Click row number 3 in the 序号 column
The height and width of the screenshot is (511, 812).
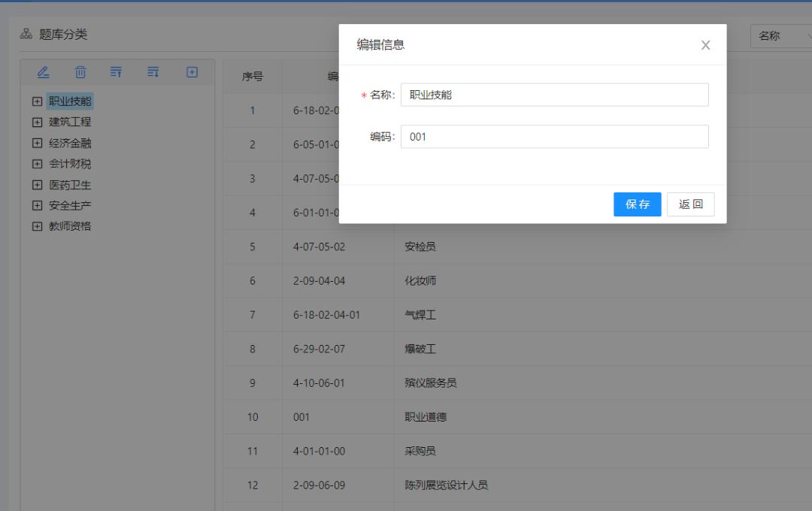pos(252,179)
